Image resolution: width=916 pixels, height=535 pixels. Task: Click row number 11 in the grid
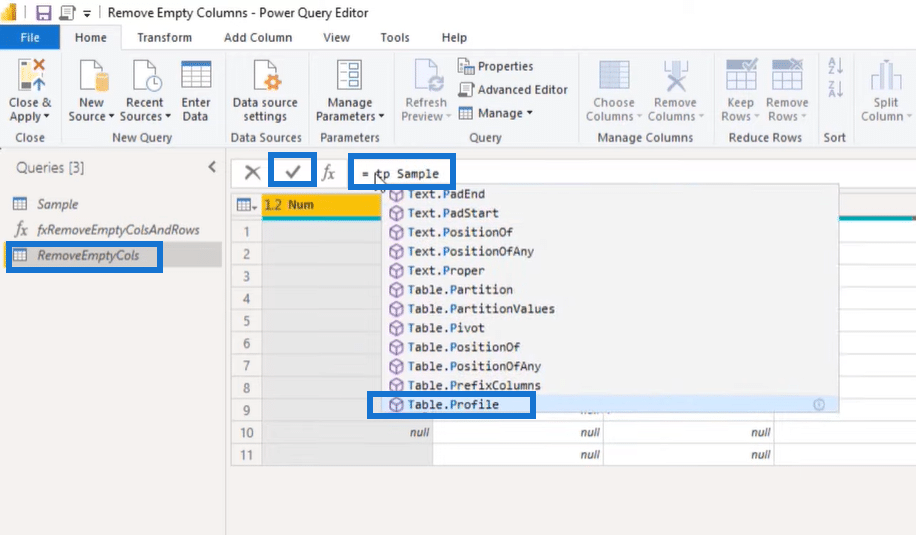(247, 454)
